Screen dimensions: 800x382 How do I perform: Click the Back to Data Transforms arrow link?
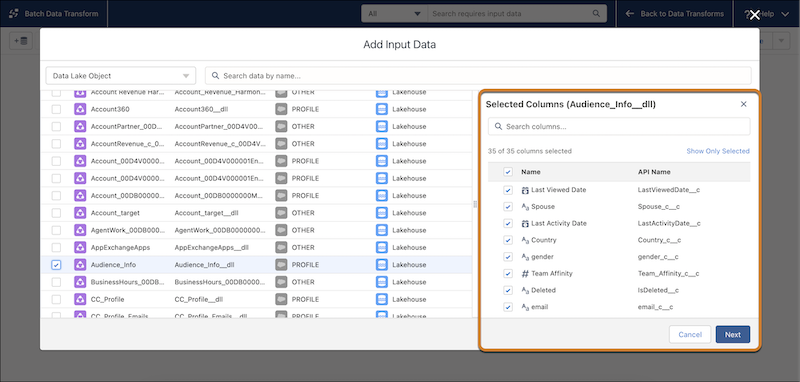point(675,14)
